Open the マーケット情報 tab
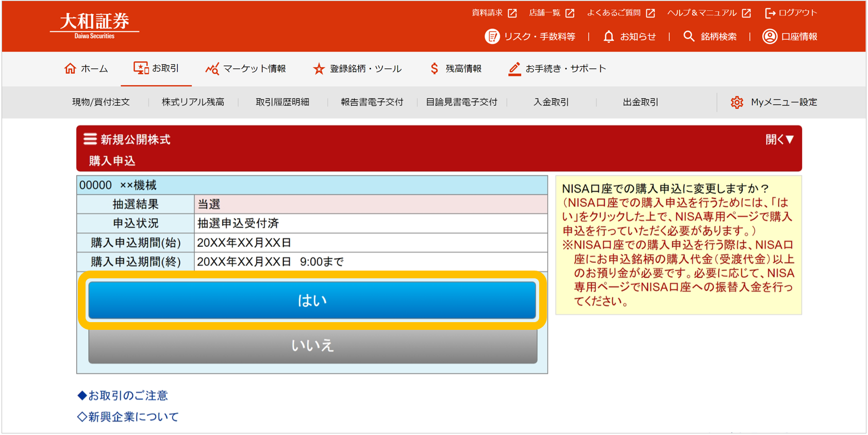 (245, 69)
